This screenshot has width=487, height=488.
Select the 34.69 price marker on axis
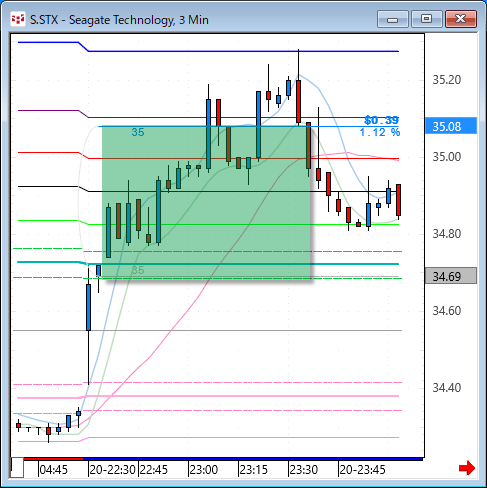coord(451,276)
